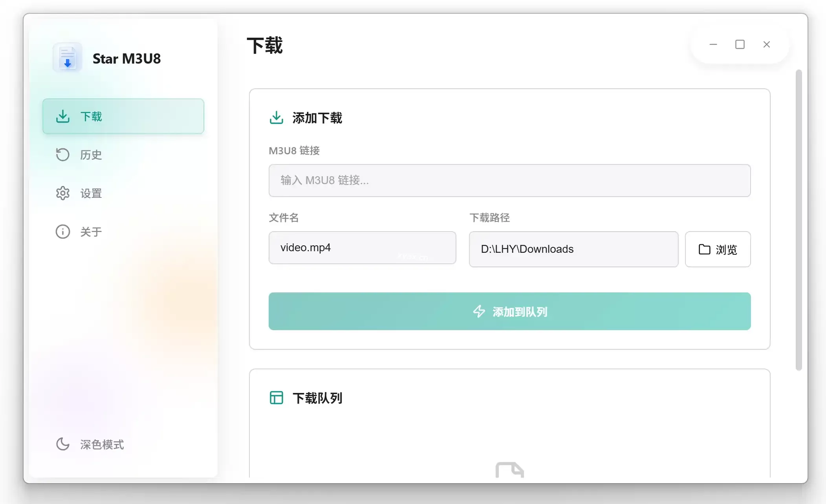Select the 下载 sidebar tab
Viewport: 826px width, 504px height.
[x=123, y=116]
